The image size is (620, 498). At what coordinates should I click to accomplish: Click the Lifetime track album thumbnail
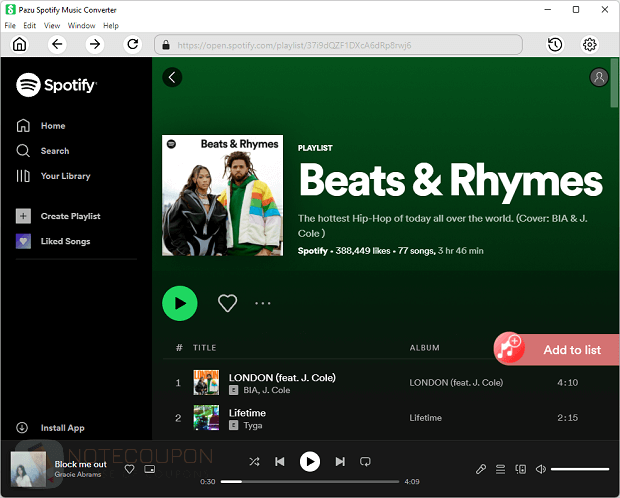(206, 417)
